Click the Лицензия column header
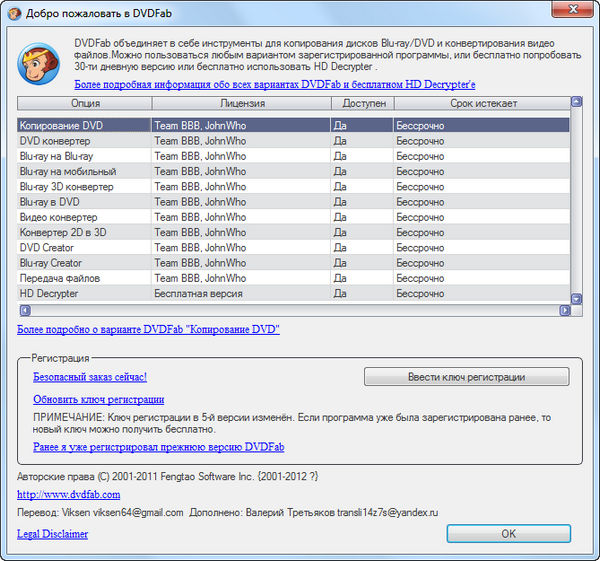Screen dimensions: 600x561 tap(241, 103)
